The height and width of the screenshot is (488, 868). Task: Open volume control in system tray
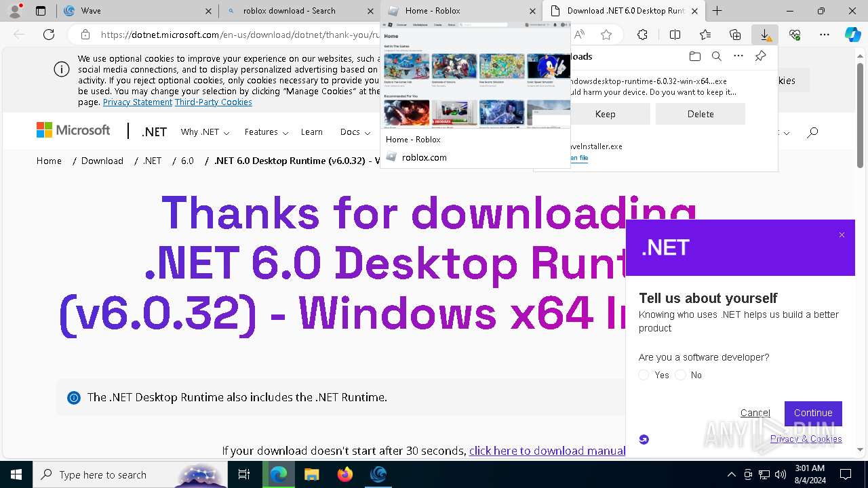(781, 474)
